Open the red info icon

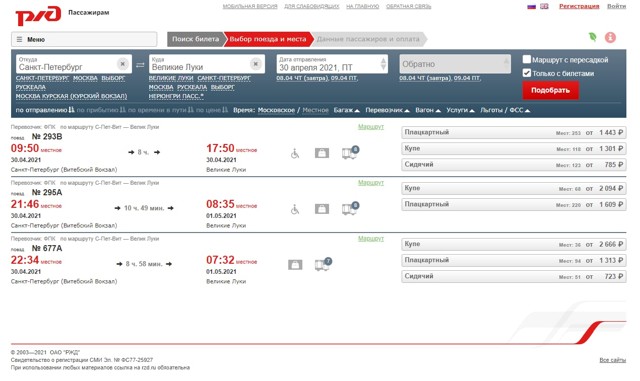[610, 37]
